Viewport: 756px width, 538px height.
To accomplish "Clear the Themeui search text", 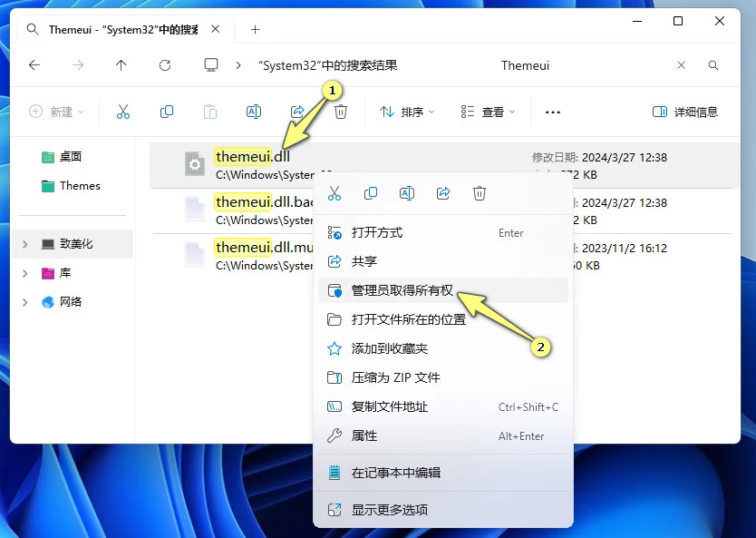I will 681,65.
